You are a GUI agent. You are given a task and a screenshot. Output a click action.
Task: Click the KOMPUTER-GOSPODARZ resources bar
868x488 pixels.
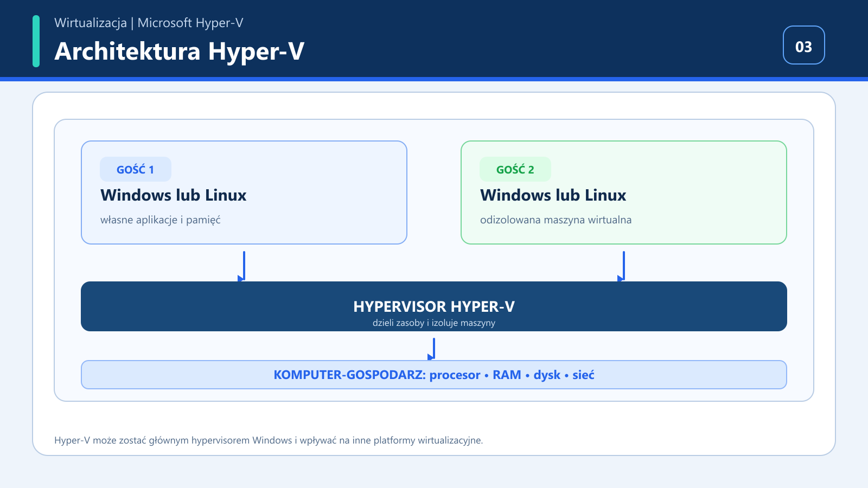[434, 375]
